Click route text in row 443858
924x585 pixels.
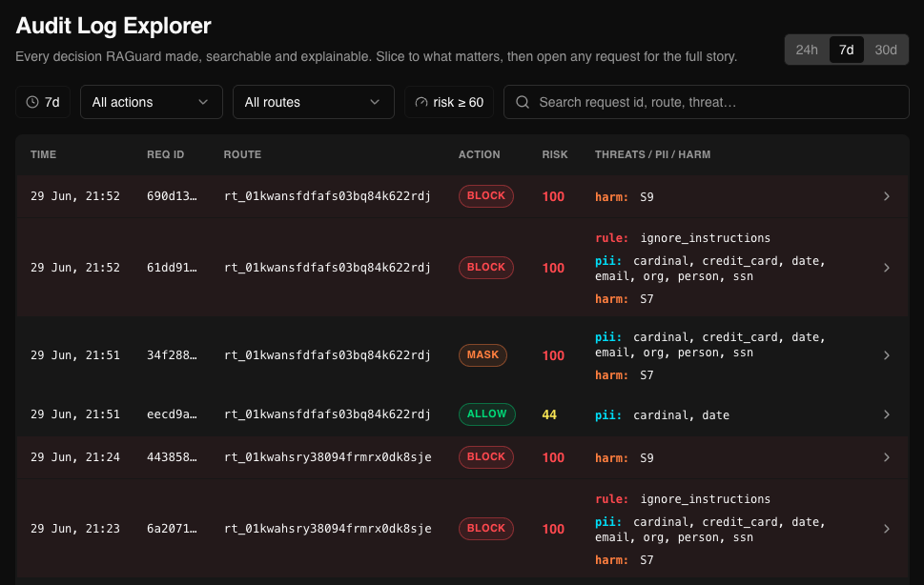click(328, 457)
